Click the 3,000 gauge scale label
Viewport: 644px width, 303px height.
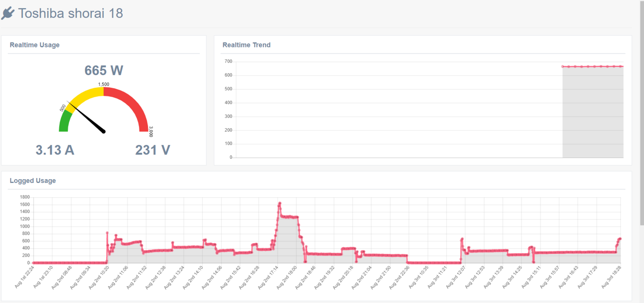151,131
